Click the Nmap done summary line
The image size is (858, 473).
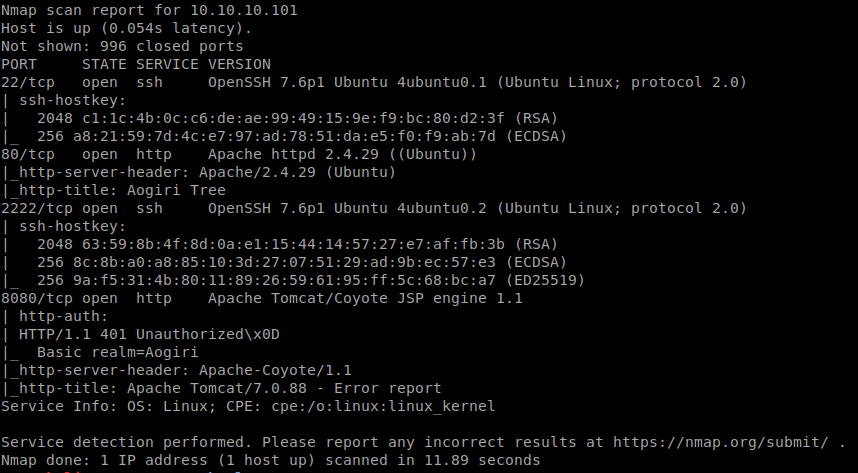[270, 460]
